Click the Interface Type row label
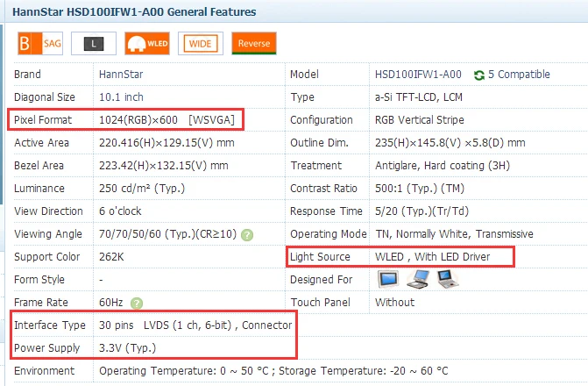Viewport: 588px width, 386px height. pyautogui.click(x=50, y=325)
